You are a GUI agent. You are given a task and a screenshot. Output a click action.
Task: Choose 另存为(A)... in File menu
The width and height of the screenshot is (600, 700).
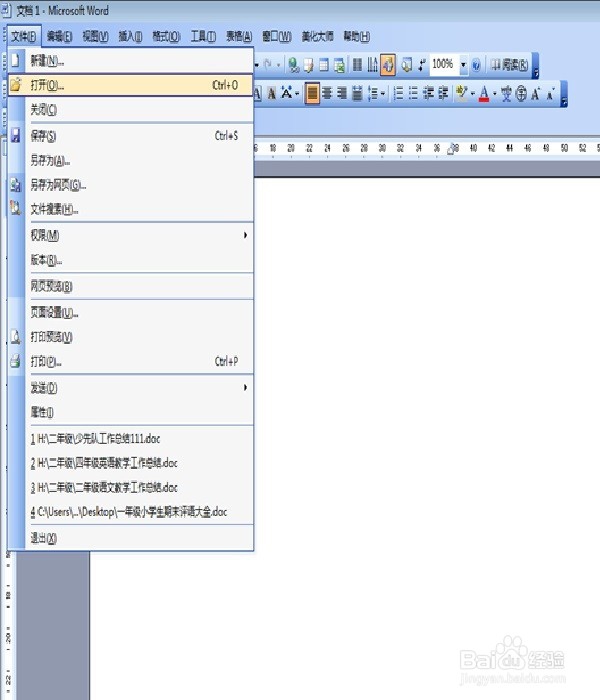[x=131, y=160]
